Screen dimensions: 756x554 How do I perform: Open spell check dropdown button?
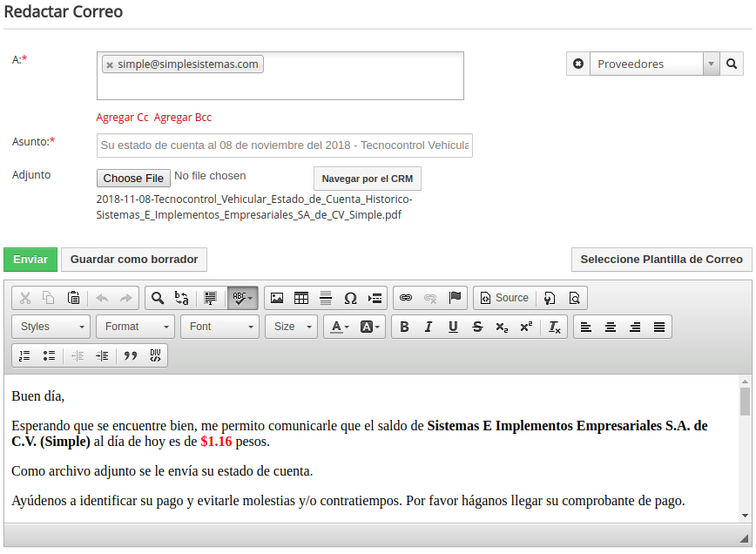[242, 298]
